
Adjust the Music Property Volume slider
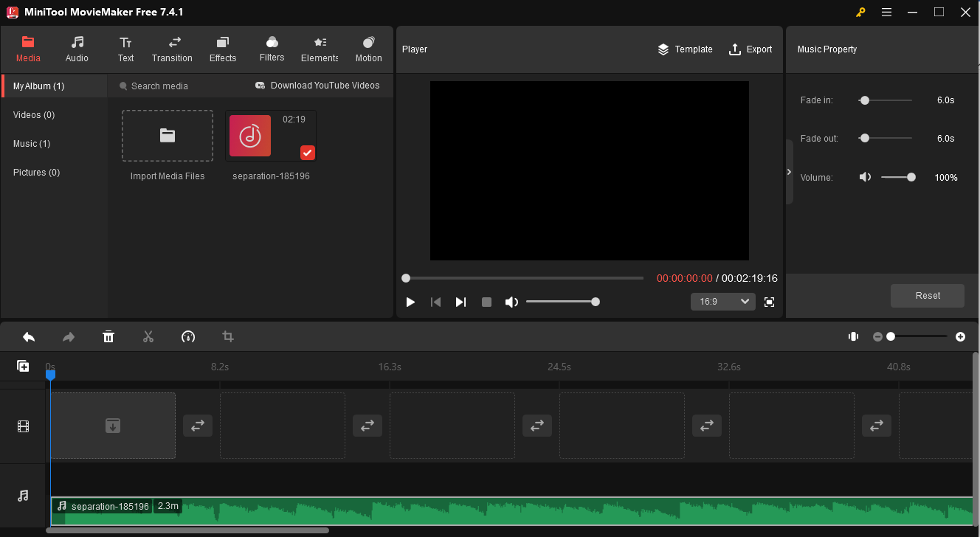click(x=898, y=177)
